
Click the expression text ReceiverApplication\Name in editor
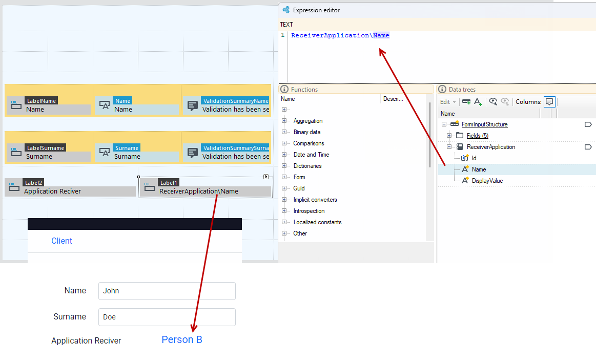click(340, 35)
